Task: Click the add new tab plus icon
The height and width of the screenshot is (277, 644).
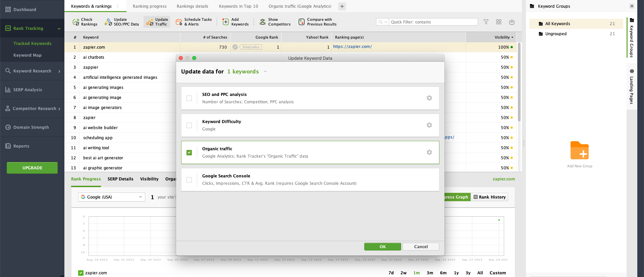Action: coord(342,6)
